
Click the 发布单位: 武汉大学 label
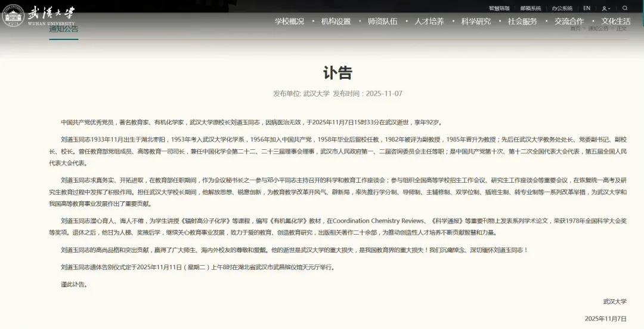pyautogui.click(x=302, y=93)
